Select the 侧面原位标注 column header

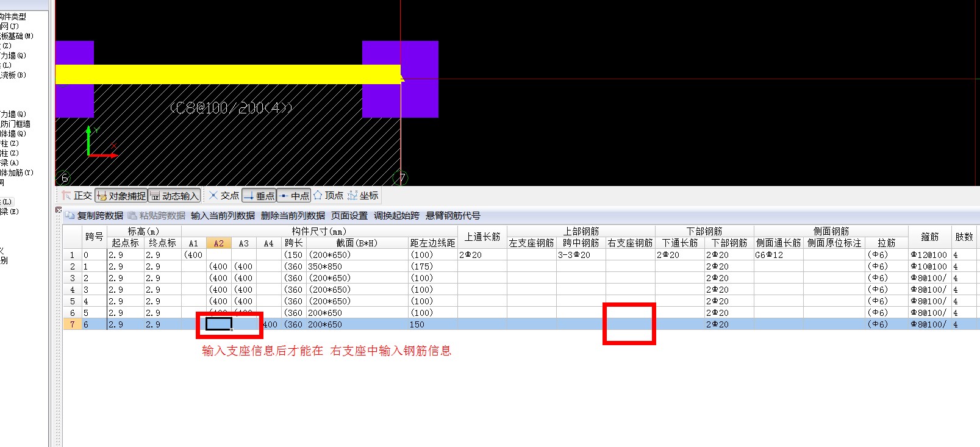[834, 243]
